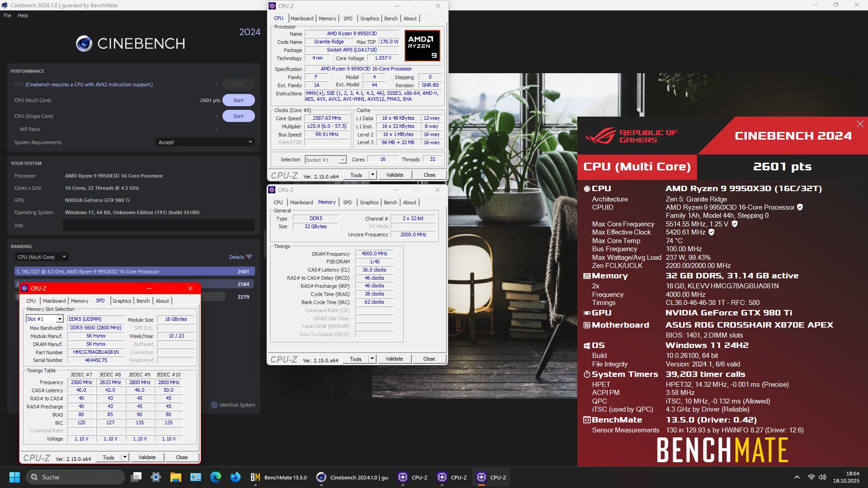
Task: Expand the Slot #1 memory slot dropdown
Action: pyautogui.click(x=59, y=319)
